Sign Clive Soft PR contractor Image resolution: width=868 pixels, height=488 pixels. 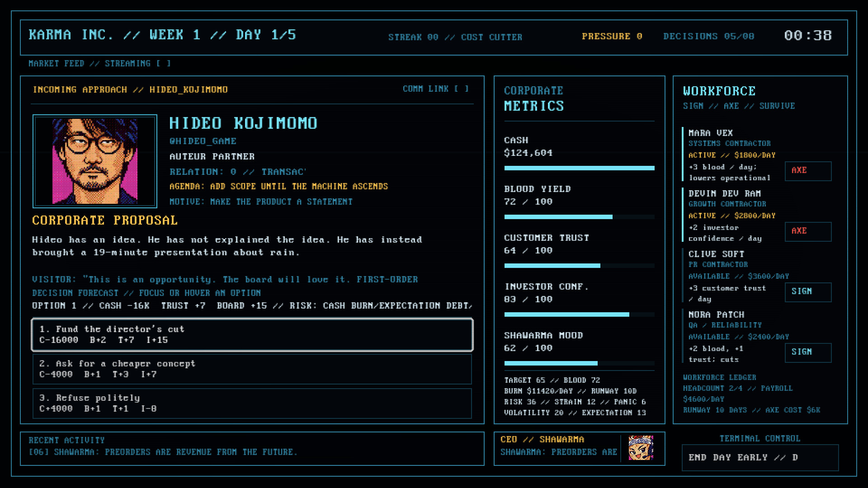808,292
